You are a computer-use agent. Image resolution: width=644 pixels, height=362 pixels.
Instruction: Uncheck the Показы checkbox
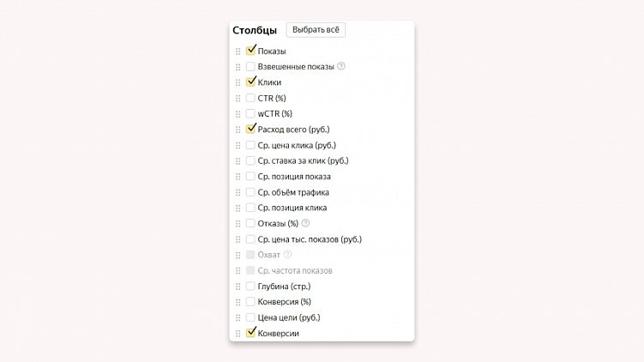(250, 51)
